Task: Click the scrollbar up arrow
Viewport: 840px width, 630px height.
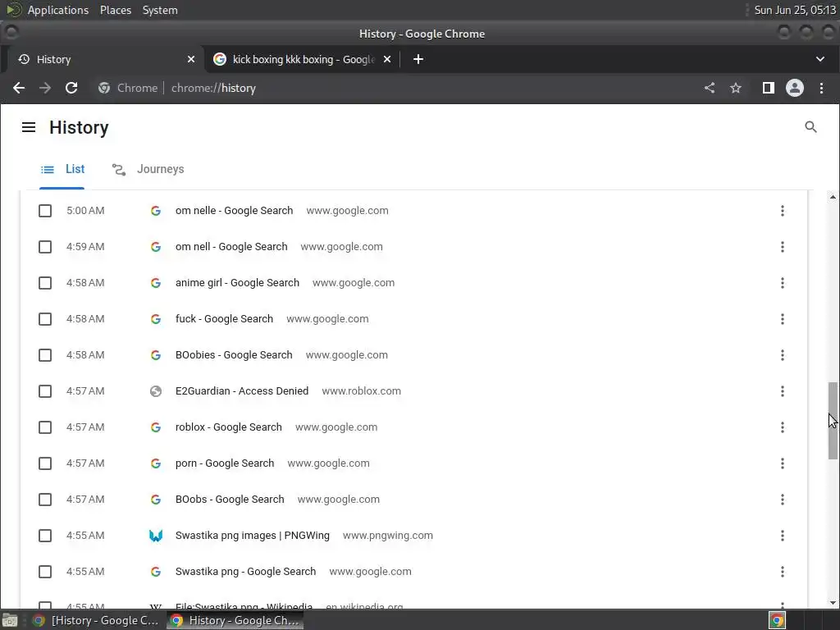Action: (x=833, y=197)
